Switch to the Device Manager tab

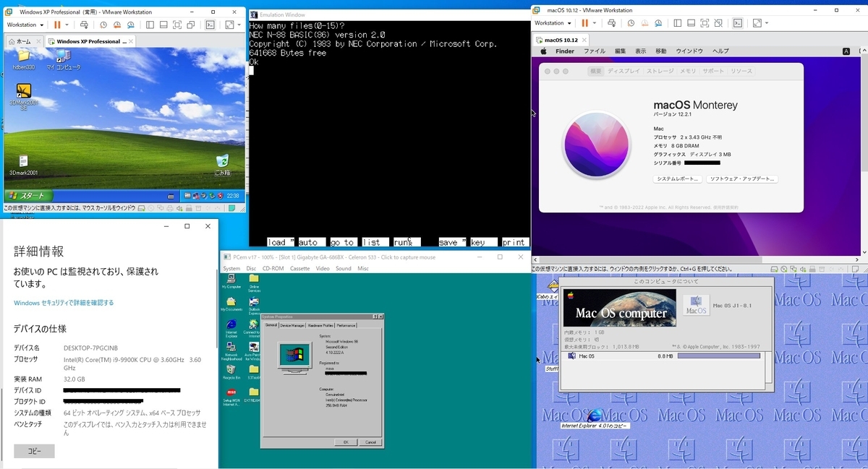tap(292, 325)
